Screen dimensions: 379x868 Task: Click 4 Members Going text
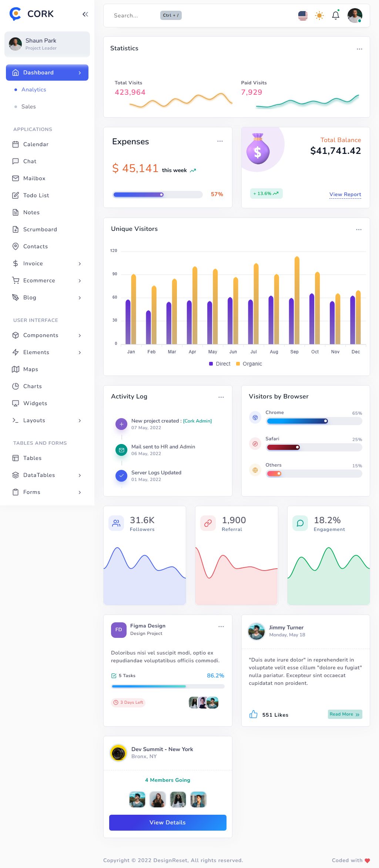click(x=168, y=780)
